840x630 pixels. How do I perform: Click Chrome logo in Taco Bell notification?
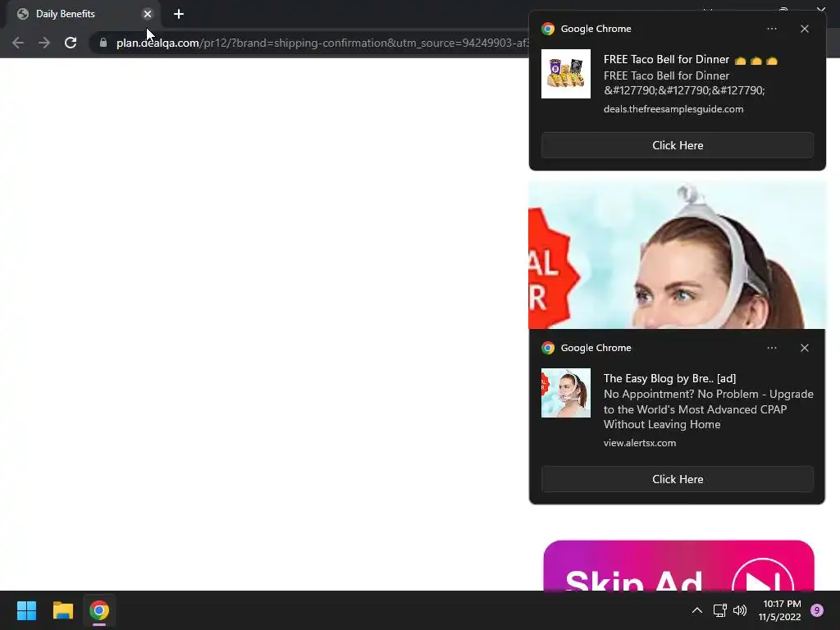(x=547, y=29)
